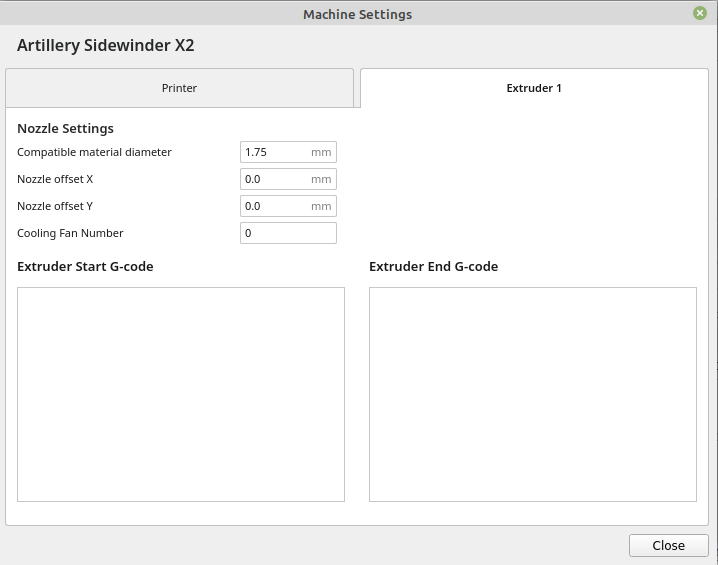Click the 'Compatible material diameter' label
The height and width of the screenshot is (565, 718).
coord(94,152)
